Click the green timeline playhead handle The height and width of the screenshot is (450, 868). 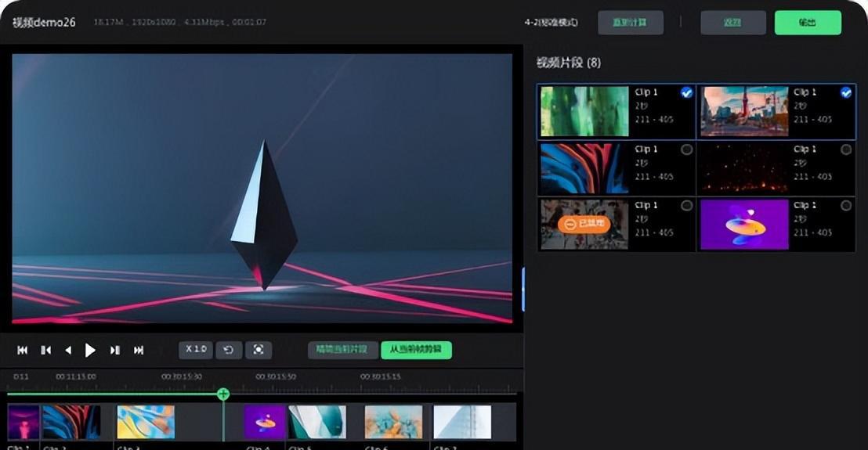pos(223,394)
